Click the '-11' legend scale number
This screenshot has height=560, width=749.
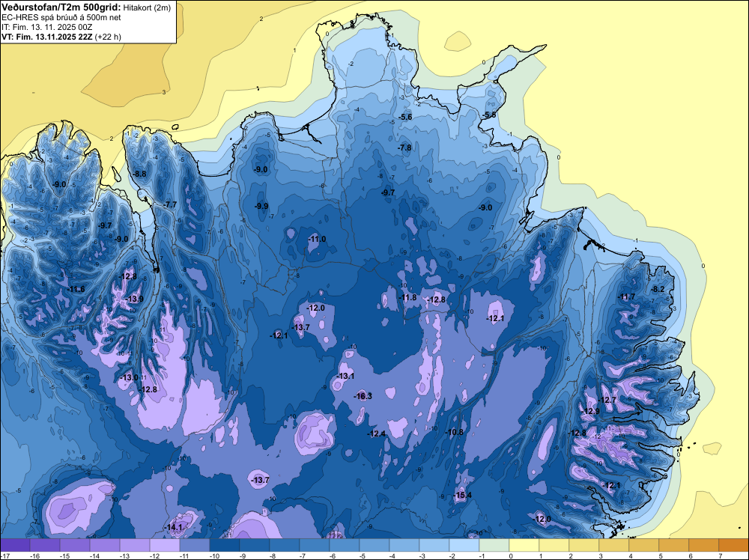(x=184, y=556)
